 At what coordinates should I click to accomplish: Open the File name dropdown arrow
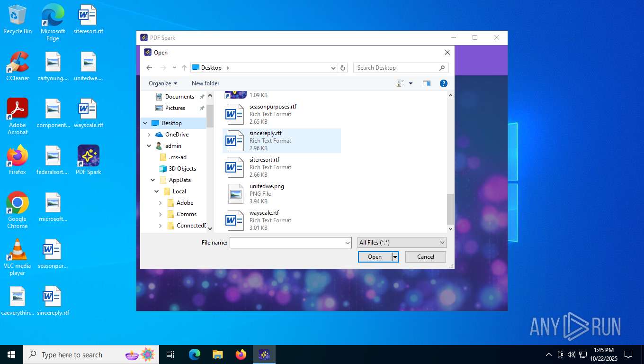click(348, 243)
